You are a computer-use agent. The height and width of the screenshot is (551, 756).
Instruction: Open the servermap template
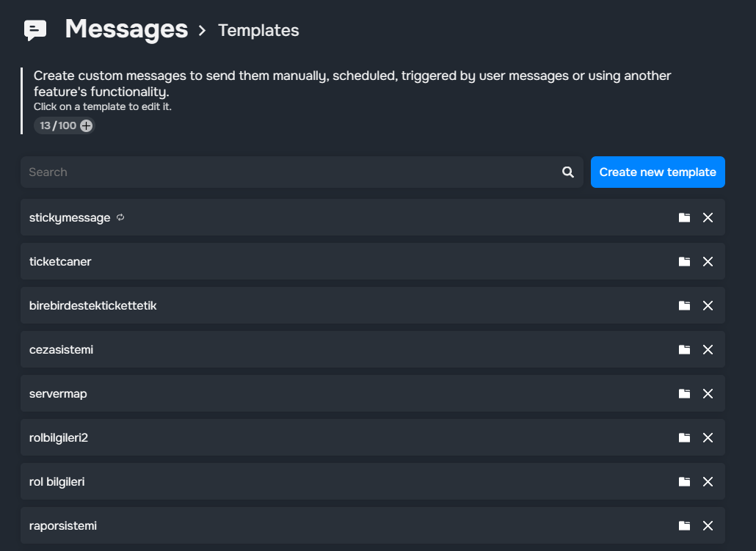[58, 394]
